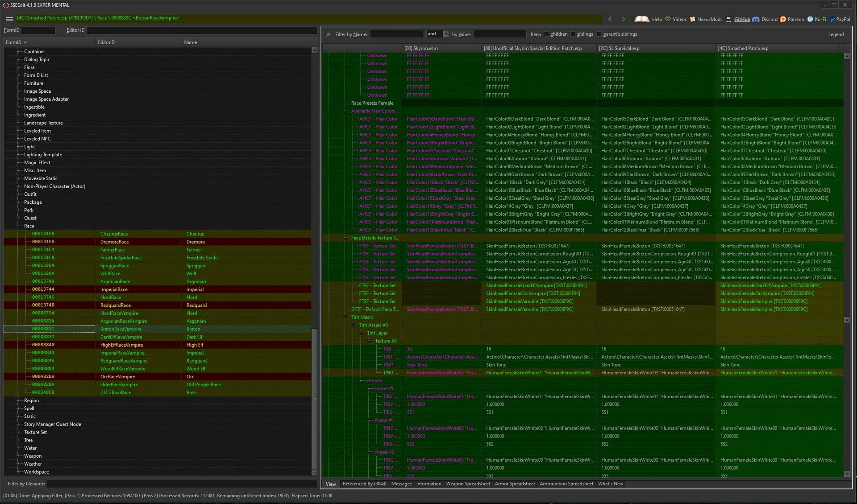This screenshot has width=857, height=504.
Task: Open the Ammunition Spreadsheet tab
Action: [566, 484]
